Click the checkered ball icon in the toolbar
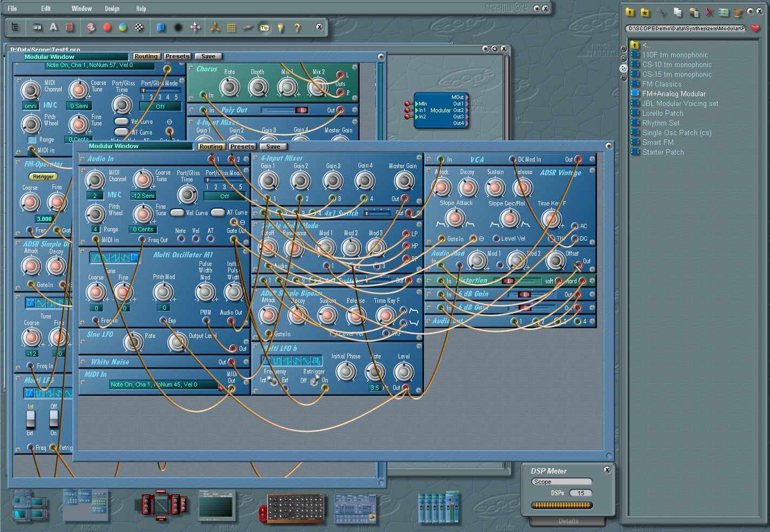770x532 pixels. 140,27
